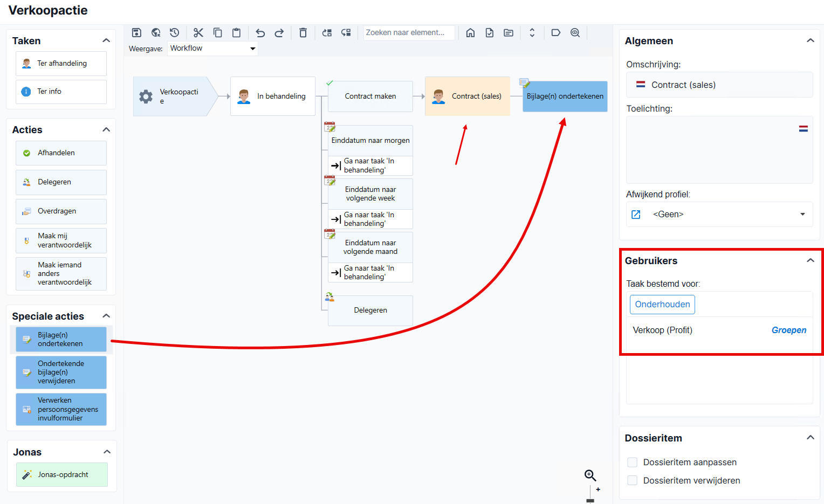824x504 pixels.
Task: Click the zoom magnifier icon at canvas bottom
Action: pyautogui.click(x=590, y=475)
